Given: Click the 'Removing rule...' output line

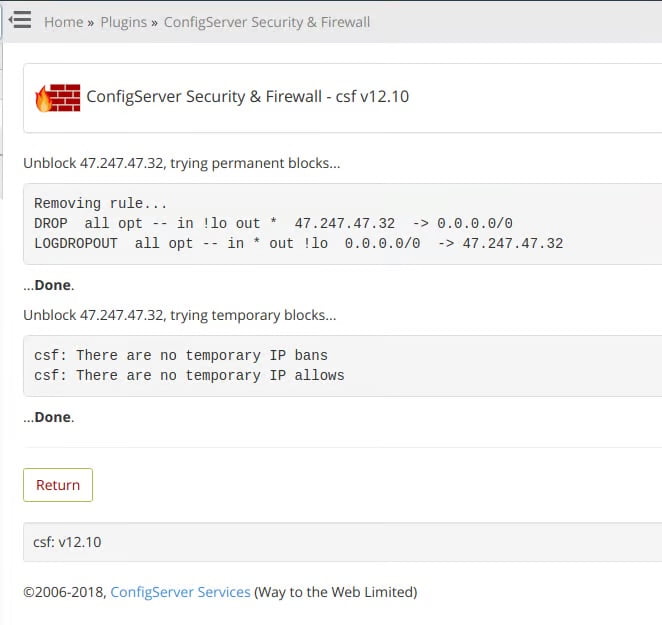Looking at the screenshot, I should [x=101, y=203].
